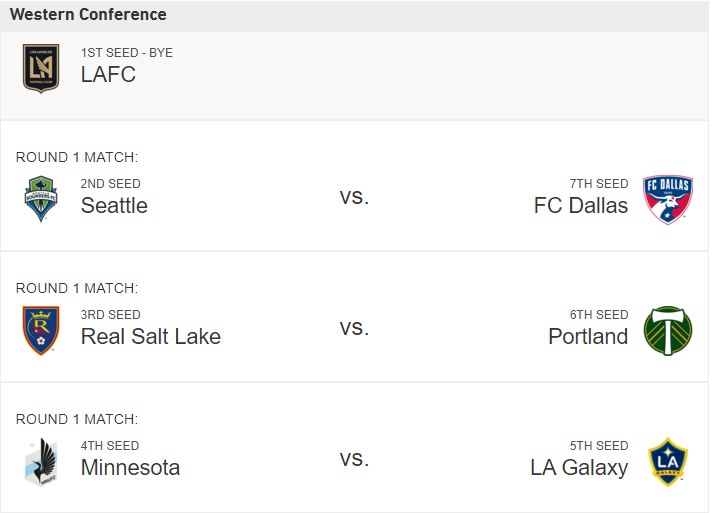Select the Portland team name
The image size is (712, 513).
point(588,337)
